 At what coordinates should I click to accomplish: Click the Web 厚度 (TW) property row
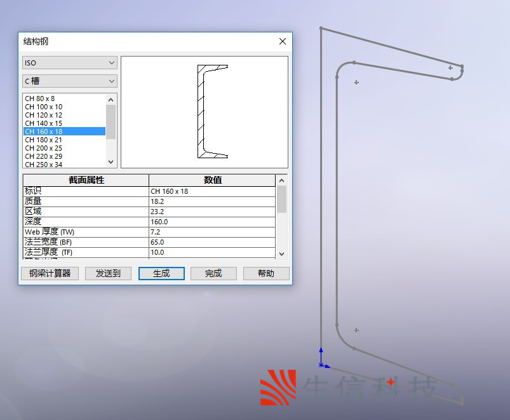tap(84, 232)
